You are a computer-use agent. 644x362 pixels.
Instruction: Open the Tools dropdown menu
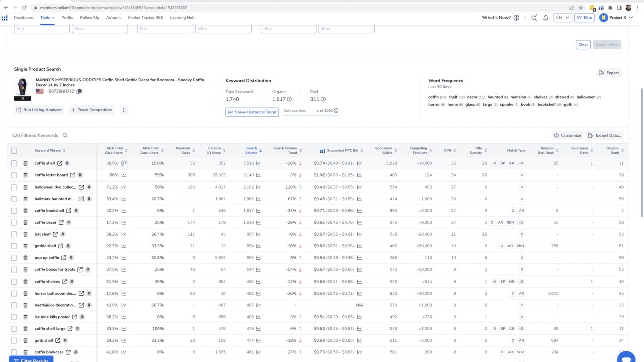47,18
